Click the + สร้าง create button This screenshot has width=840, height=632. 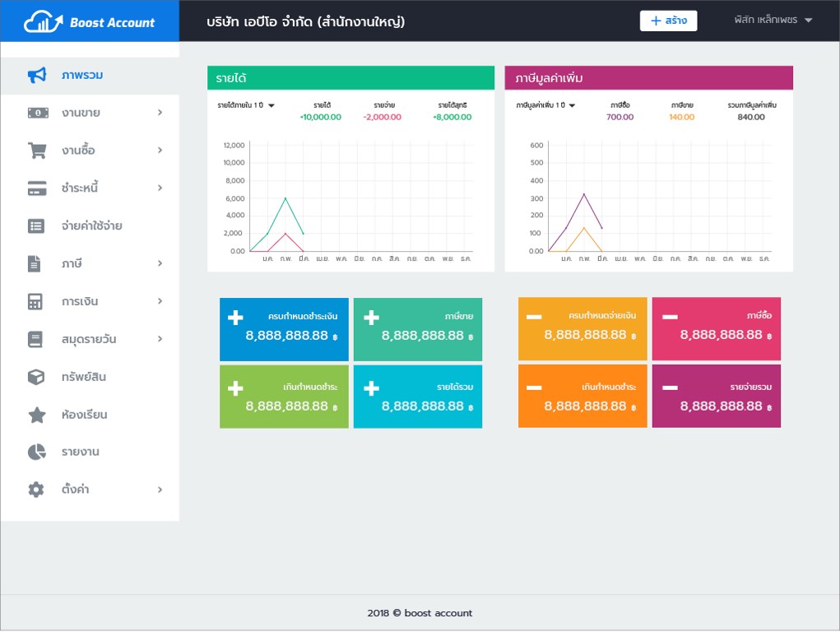pos(668,21)
